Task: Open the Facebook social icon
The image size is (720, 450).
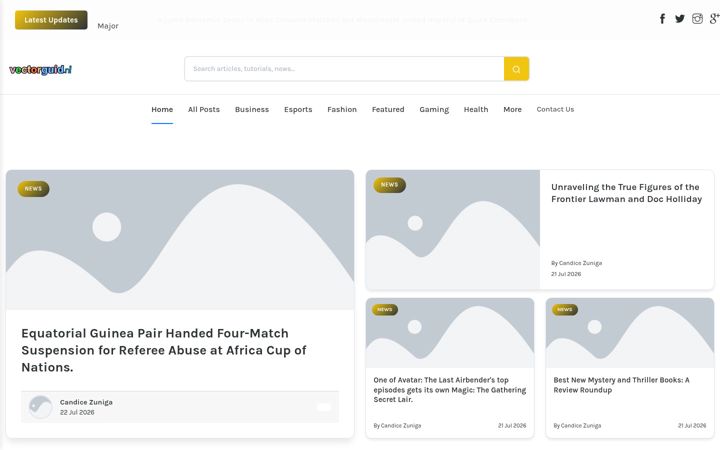Action: click(662, 19)
